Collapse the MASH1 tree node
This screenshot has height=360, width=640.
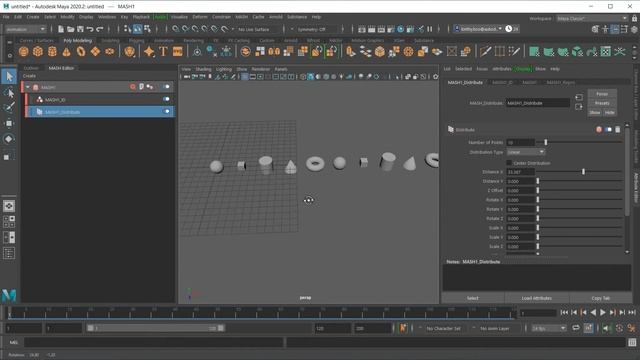(x=28, y=87)
